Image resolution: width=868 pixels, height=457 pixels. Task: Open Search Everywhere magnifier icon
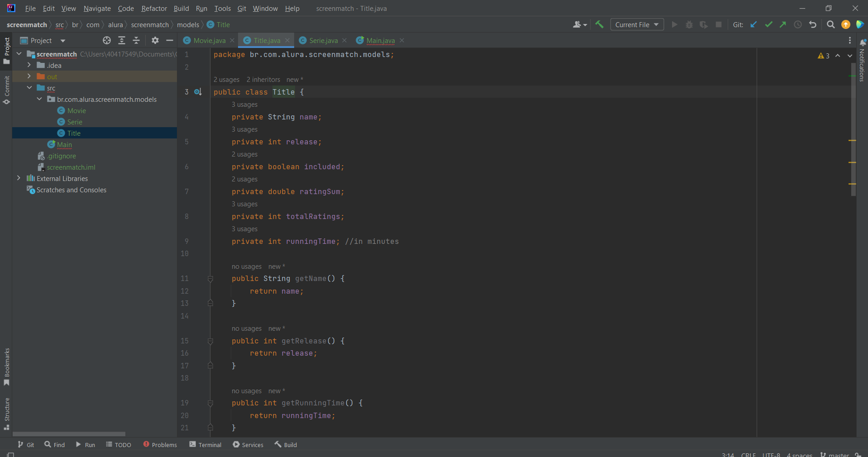pyautogui.click(x=831, y=24)
